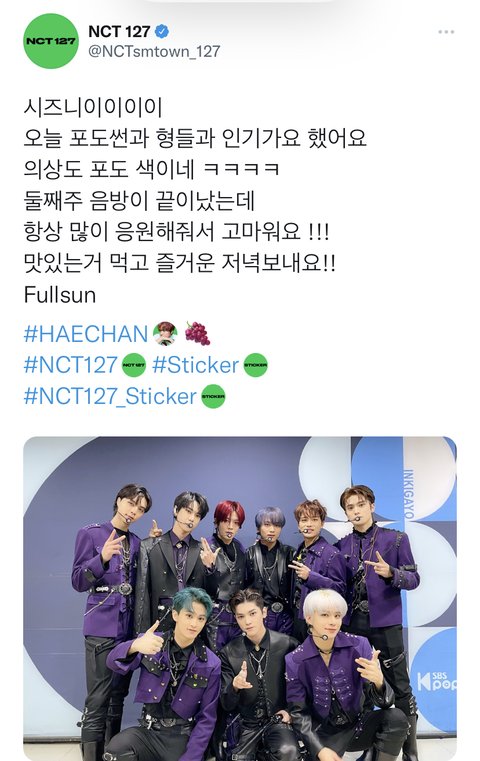The width and height of the screenshot is (480, 761).
Task: Click the tweet line ending with 고마워요 !!!
Action: tap(177, 232)
